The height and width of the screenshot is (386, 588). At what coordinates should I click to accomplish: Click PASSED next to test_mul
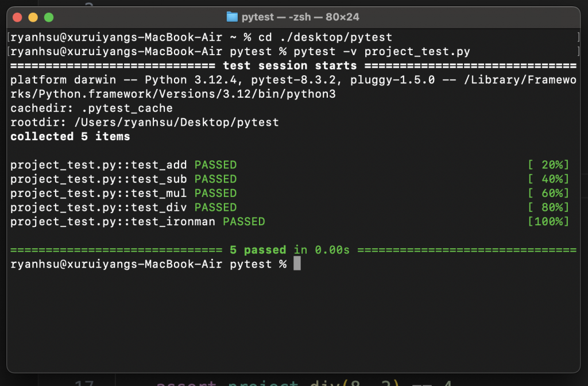point(215,193)
